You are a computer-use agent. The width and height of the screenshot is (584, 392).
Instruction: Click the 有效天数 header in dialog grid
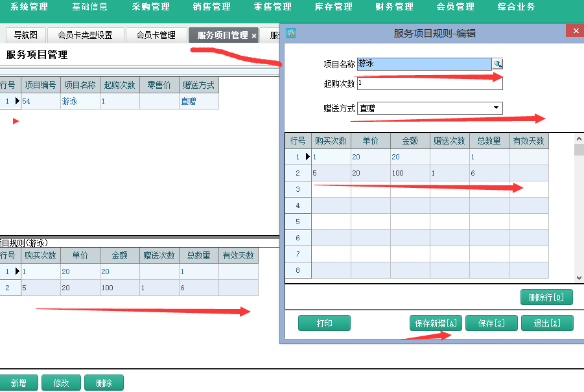528,141
